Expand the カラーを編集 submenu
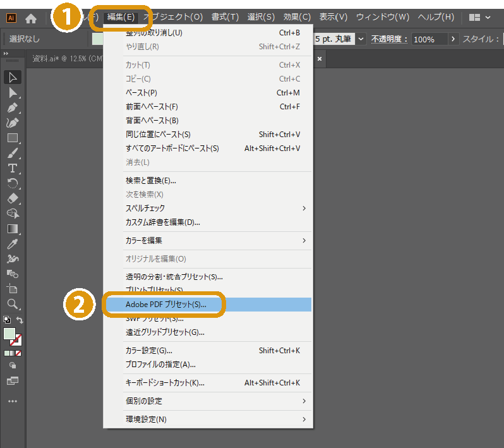 point(208,241)
